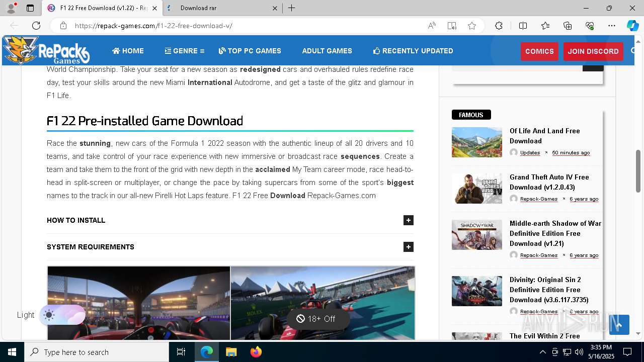Click the Shadow of War thumbnail
Viewport: 644px width, 362px height.
coord(477,235)
